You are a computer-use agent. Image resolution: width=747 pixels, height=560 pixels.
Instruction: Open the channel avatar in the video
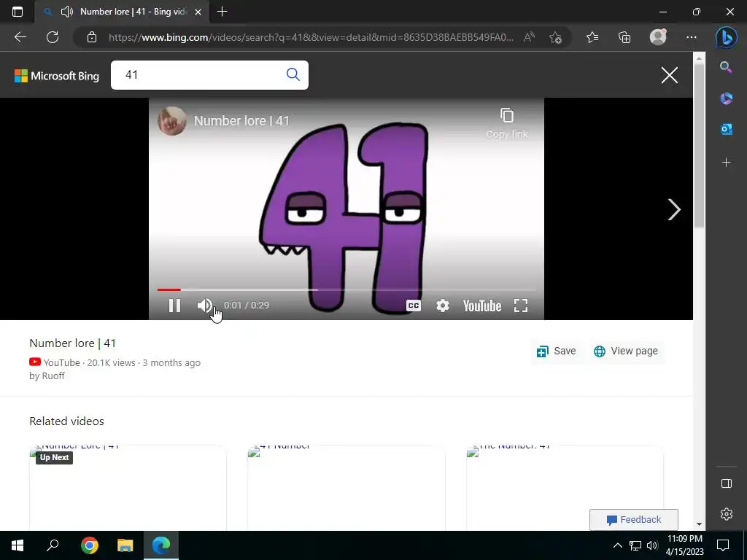tap(171, 121)
